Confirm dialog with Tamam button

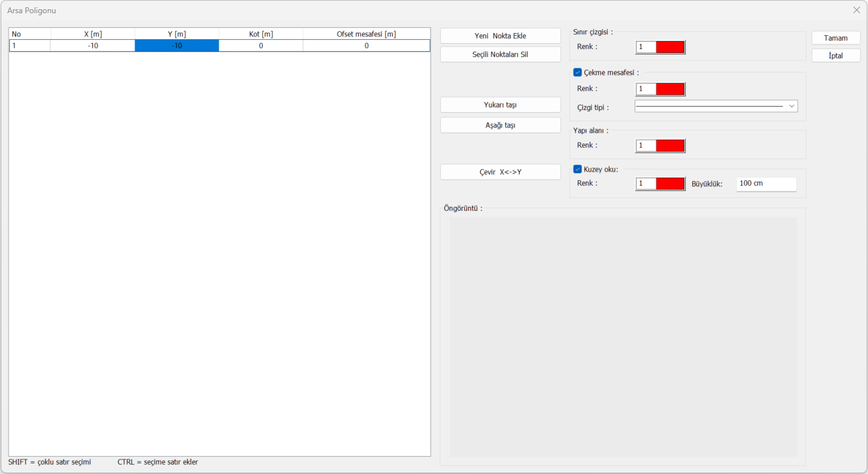(836, 38)
